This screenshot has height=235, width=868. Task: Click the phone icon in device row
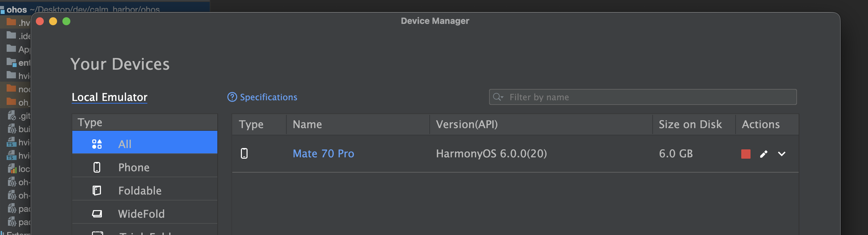coord(244,154)
